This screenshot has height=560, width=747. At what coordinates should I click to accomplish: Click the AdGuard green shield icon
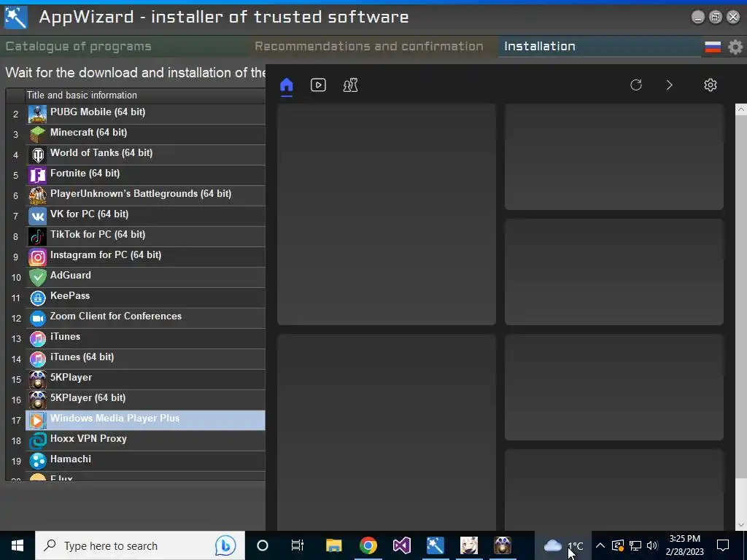[38, 278]
